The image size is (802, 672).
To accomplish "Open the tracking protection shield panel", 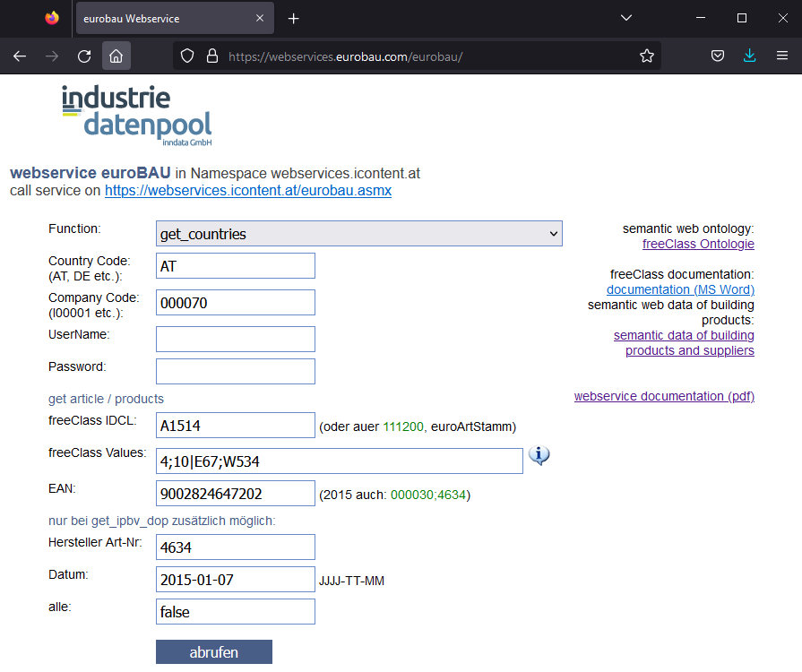I will coord(187,56).
